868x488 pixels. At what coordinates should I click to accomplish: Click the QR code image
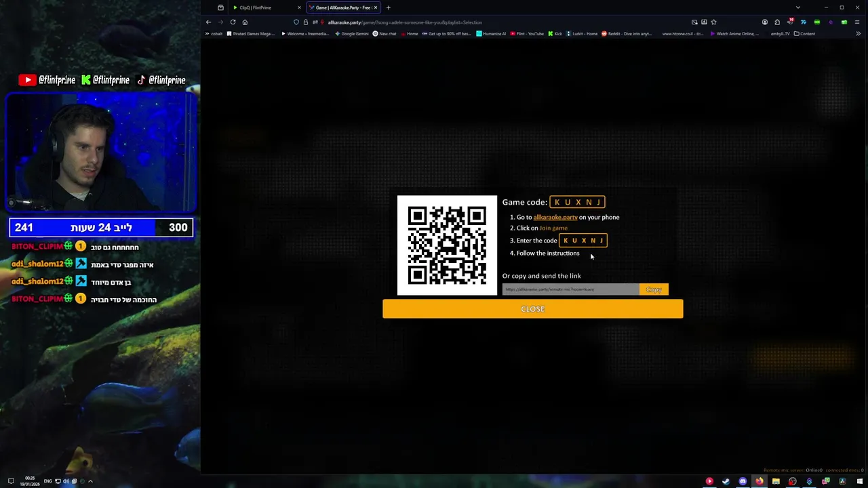click(447, 245)
